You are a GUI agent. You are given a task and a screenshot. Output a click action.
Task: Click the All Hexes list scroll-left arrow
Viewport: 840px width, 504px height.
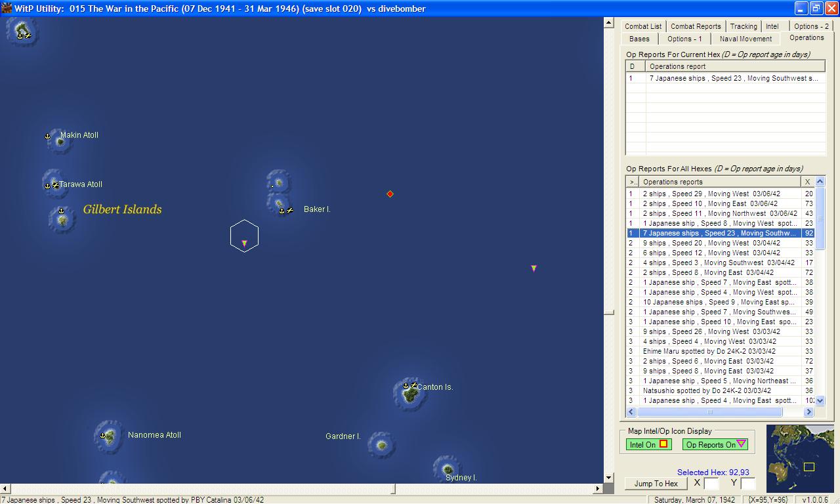point(631,411)
